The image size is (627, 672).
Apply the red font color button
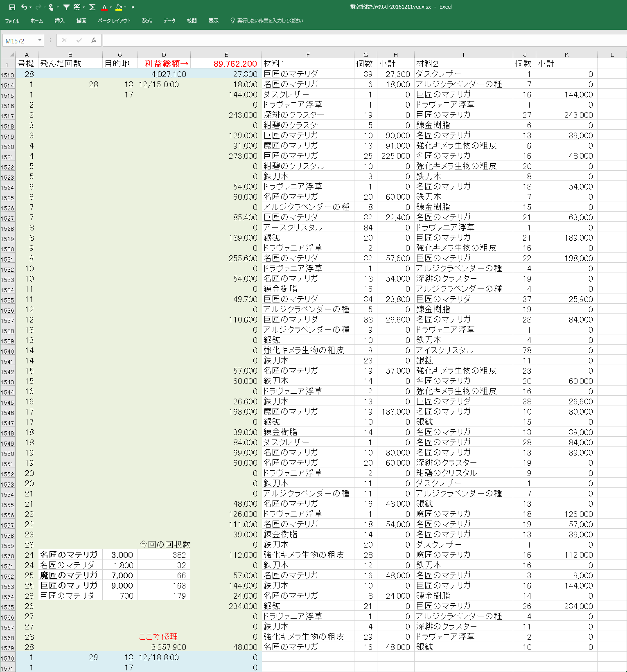(104, 7)
